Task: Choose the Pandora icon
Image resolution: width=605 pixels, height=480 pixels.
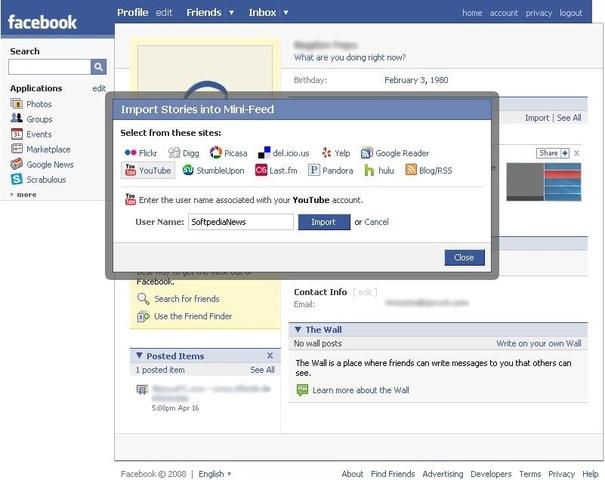Action: (314, 170)
